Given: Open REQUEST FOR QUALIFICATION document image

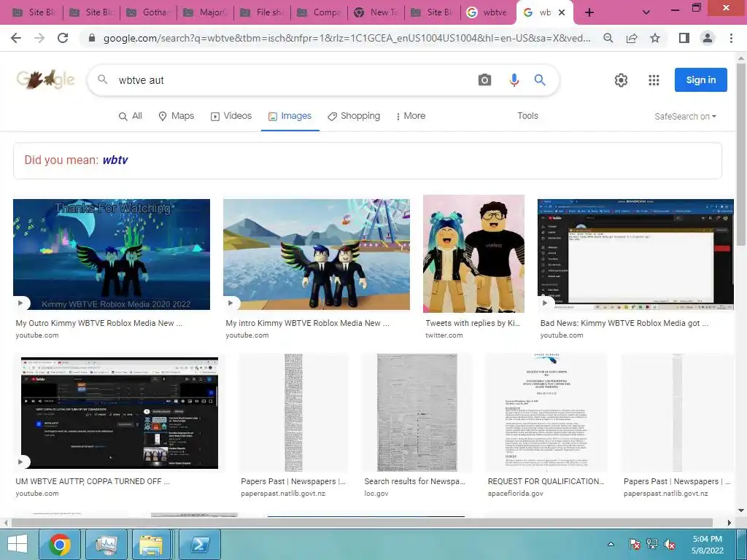Looking at the screenshot, I should [x=546, y=413].
